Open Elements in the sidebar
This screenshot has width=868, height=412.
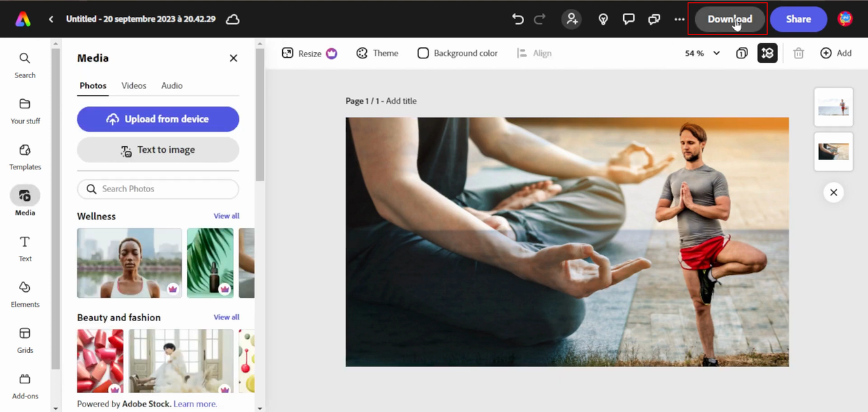point(25,295)
